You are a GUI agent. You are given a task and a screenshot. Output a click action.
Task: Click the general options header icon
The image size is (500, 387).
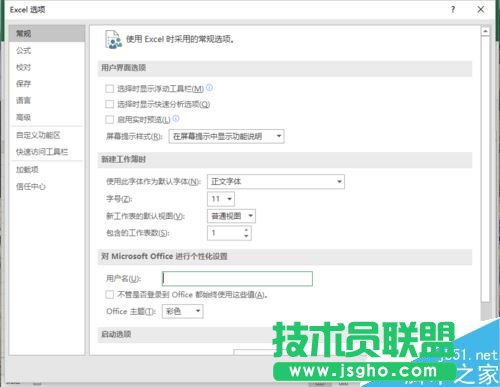113,39
